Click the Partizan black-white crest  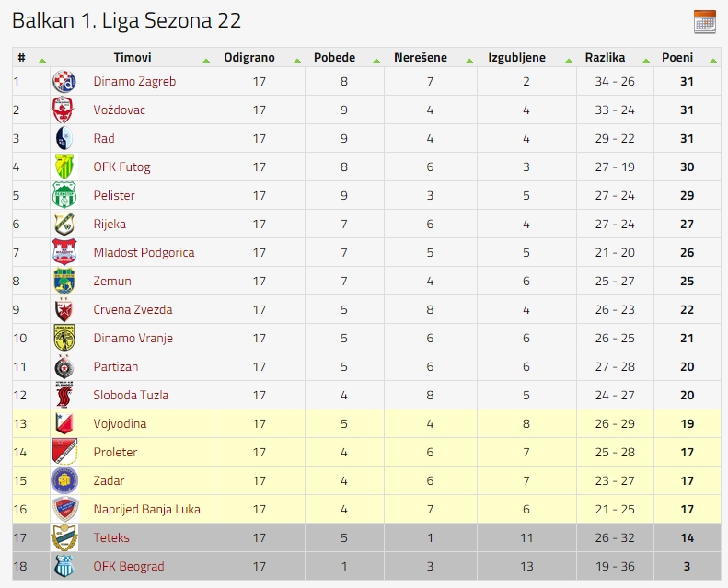coord(64,366)
